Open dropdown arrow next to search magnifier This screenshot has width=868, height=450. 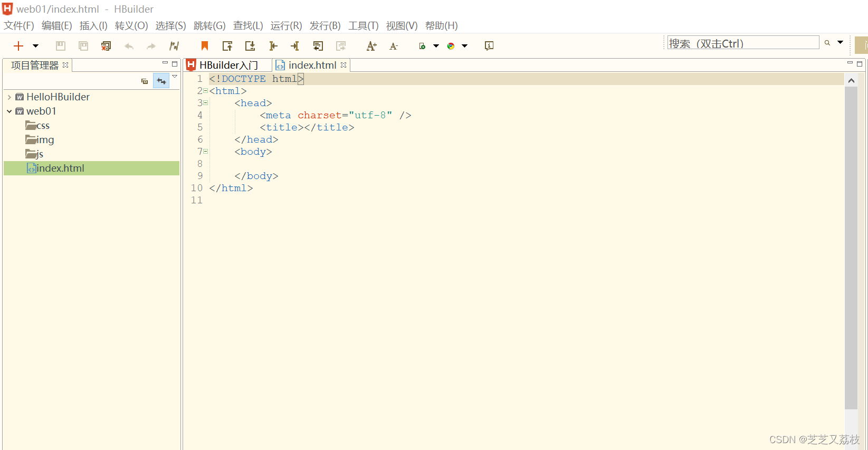841,42
